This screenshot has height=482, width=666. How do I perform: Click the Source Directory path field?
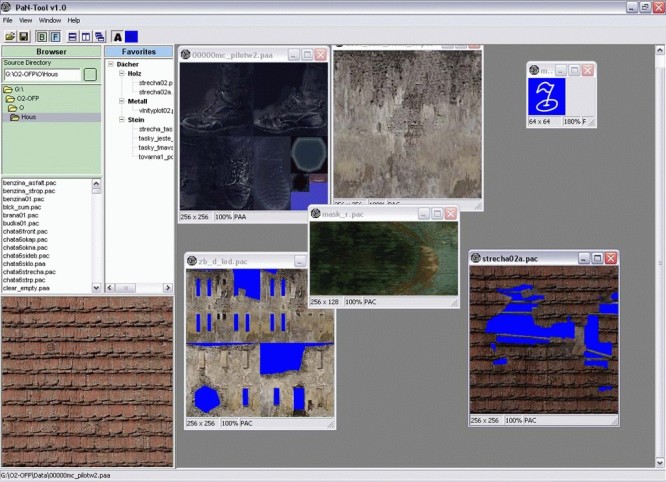coord(41,74)
